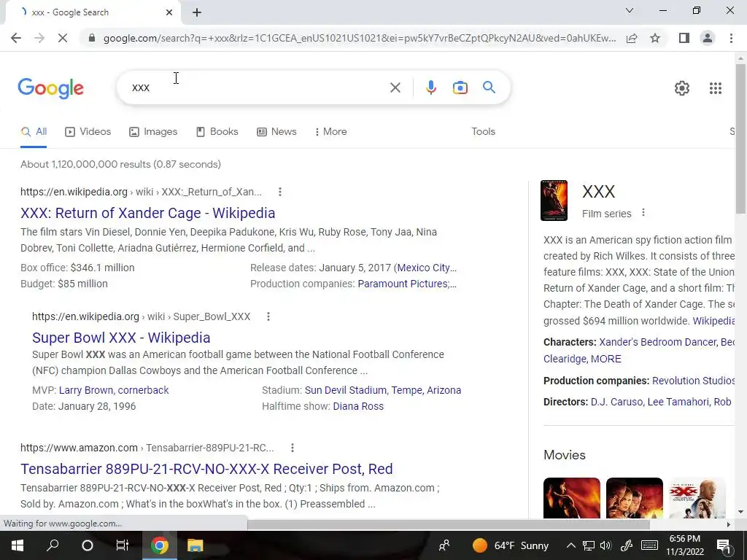Viewport: 747px width, 560px height.
Task: Open Windows taskbar search
Action: coord(53,545)
